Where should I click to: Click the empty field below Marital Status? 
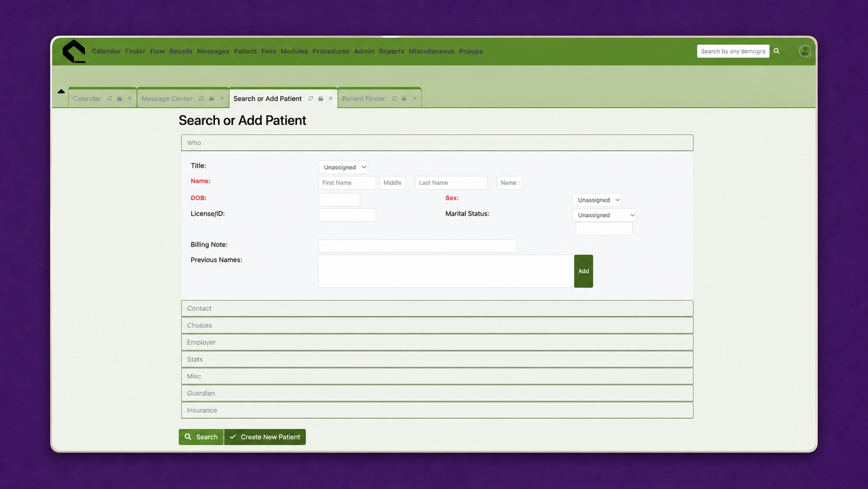click(604, 229)
